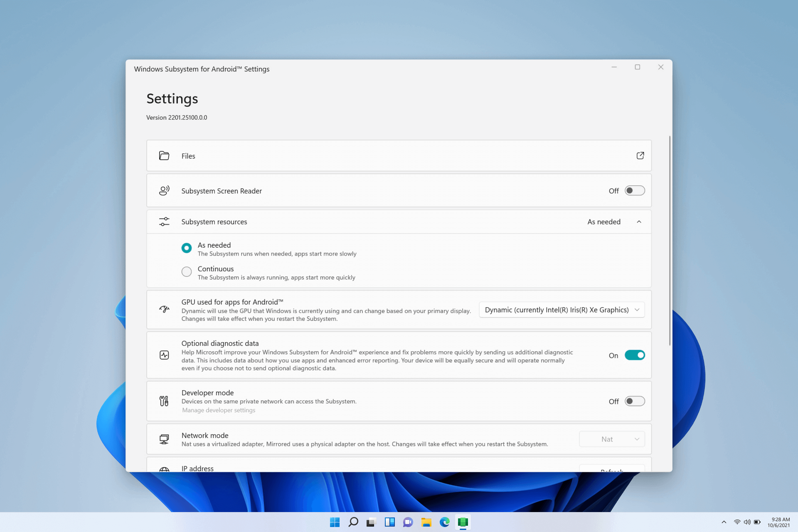
Task: Open Teams Chat from taskbar
Action: coord(408,522)
